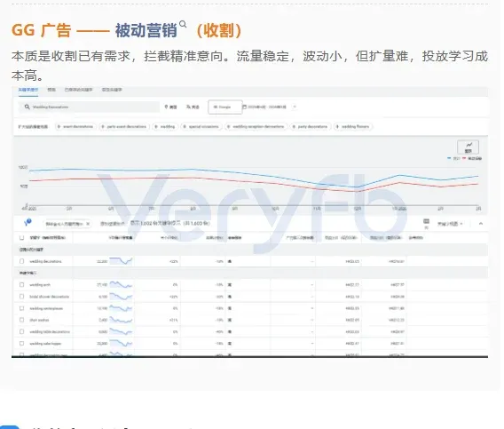This screenshot has width=504, height=429.
Task: Select the first keyword ideas tab
Action: click(28, 90)
